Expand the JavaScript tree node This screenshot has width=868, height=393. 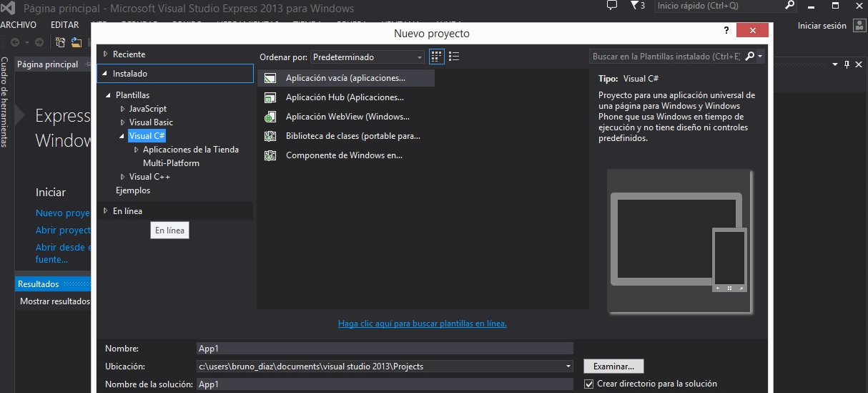click(x=123, y=109)
